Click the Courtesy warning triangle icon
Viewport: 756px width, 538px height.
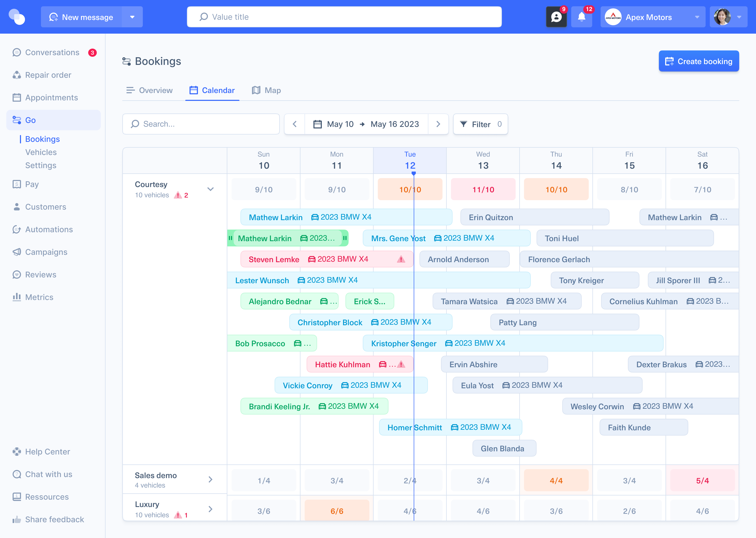(x=178, y=195)
